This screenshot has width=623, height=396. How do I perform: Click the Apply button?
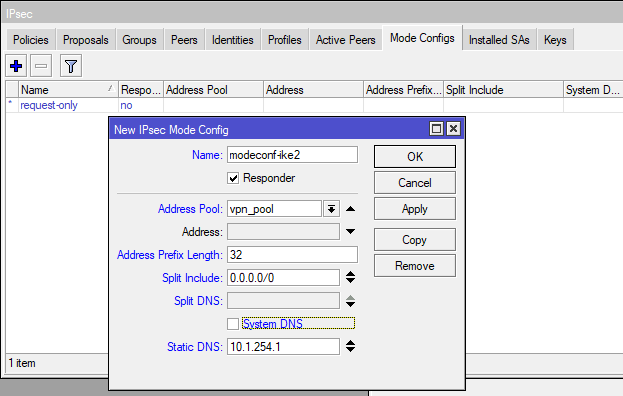tap(415, 209)
